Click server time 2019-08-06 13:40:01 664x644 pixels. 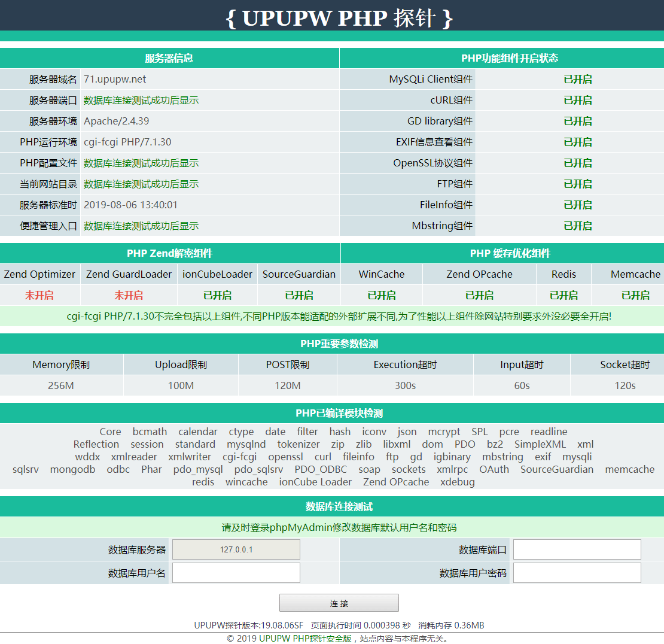coord(130,205)
